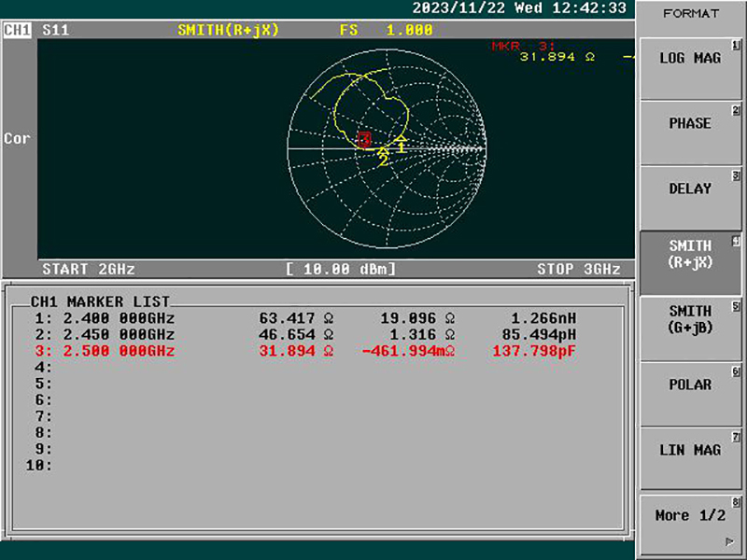
Task: Click the 1.316 Ω reactance value
Action: 422,334
